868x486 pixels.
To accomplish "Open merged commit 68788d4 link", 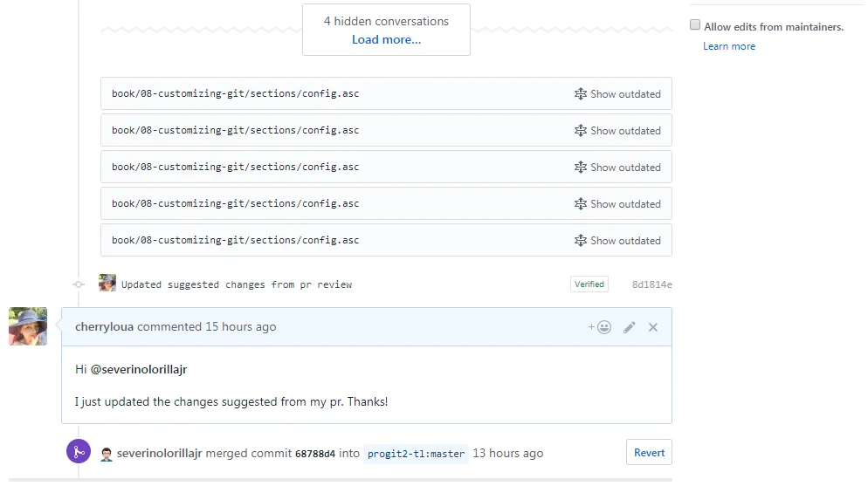I will (315, 454).
